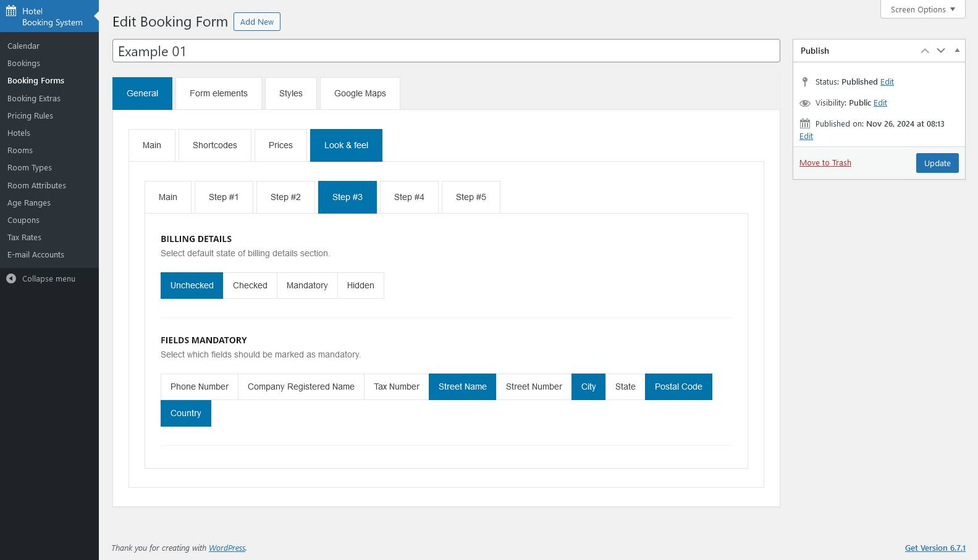
Task: Open the Step #5 tab
Action: click(x=471, y=197)
